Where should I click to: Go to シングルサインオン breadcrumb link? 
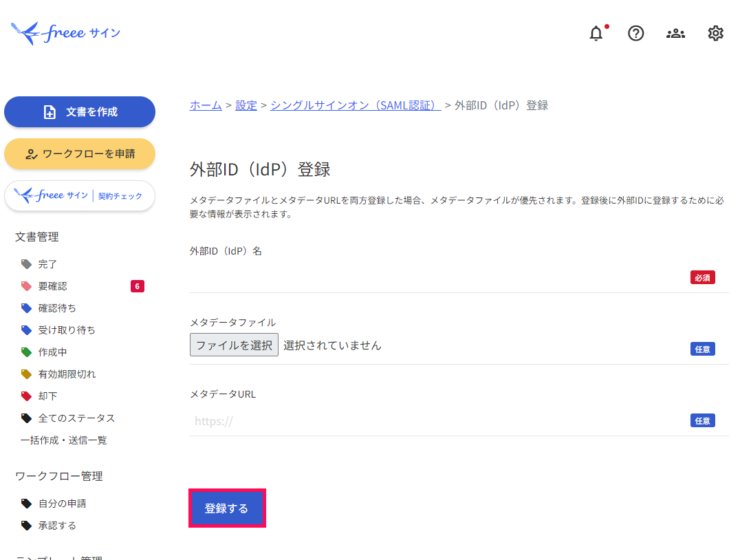[356, 105]
